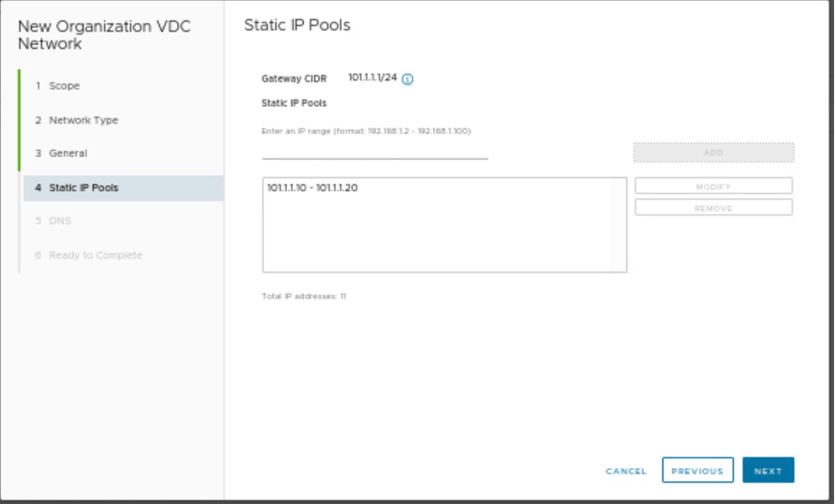Cancel the new network wizard
The width and height of the screenshot is (835, 504).
[626, 471]
